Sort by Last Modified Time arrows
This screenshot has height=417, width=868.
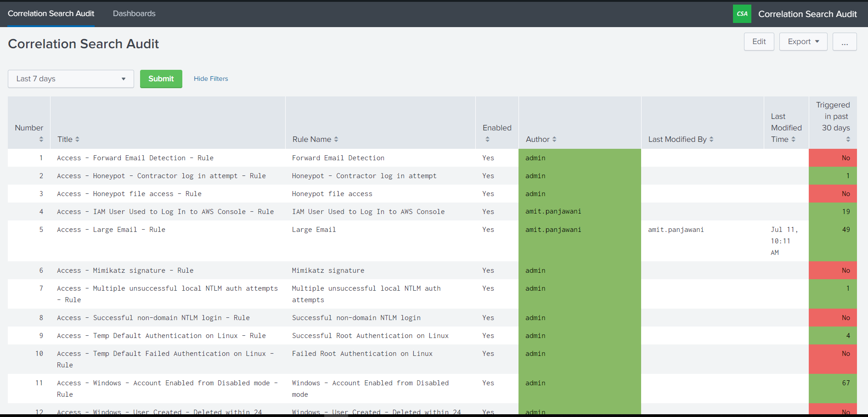click(793, 139)
